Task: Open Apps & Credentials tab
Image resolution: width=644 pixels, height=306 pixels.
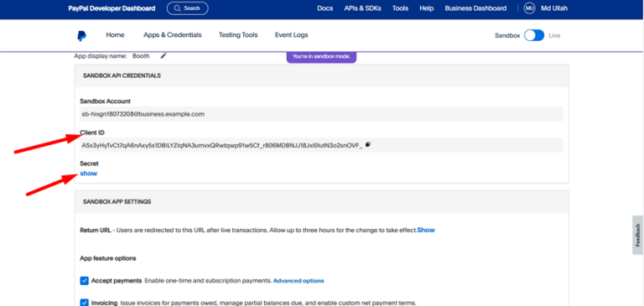Action: pos(173,35)
